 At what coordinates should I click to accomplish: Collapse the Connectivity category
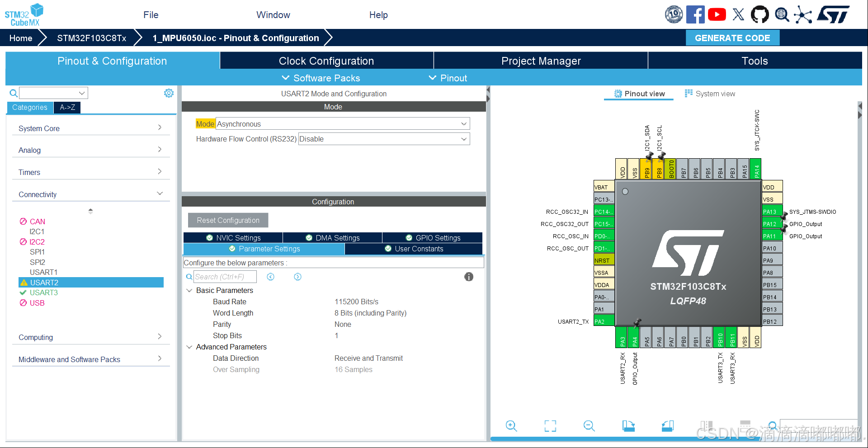tap(90, 194)
